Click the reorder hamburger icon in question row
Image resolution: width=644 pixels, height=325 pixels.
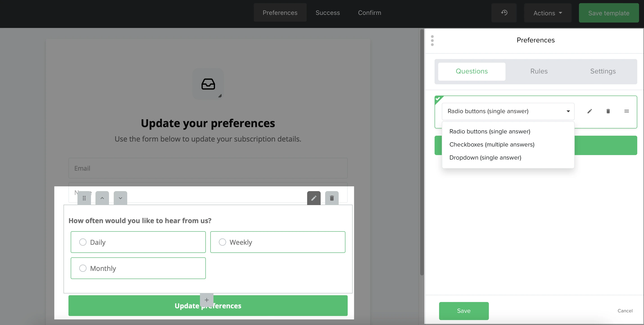[626, 111]
